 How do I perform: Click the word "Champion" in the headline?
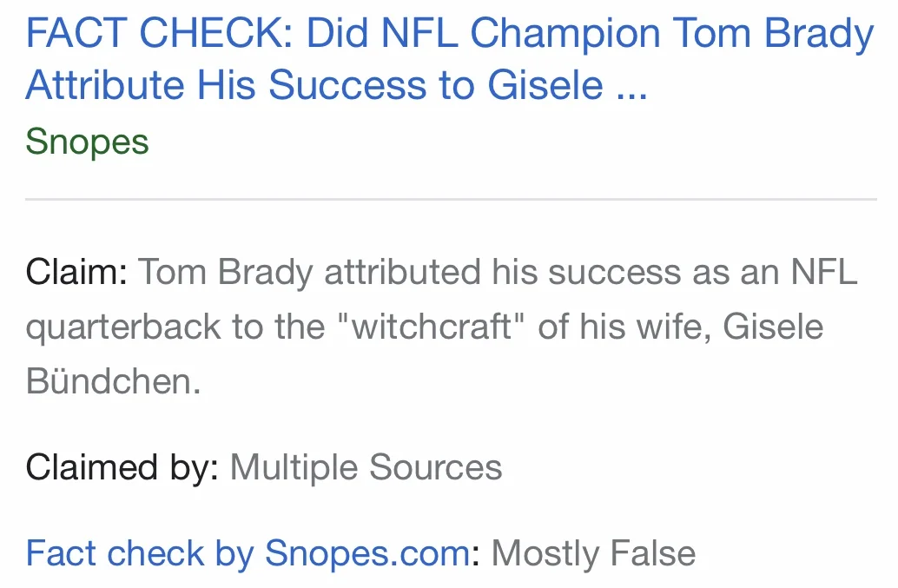(565, 35)
